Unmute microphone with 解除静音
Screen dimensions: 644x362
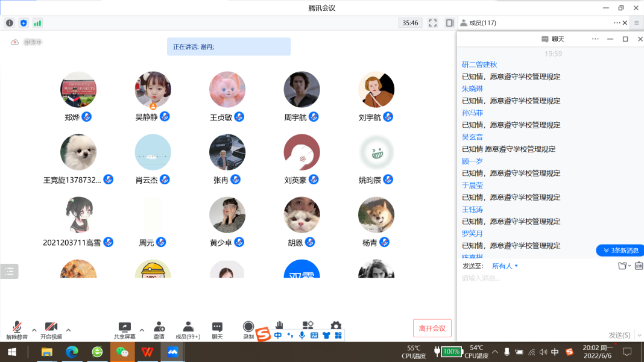17,328
